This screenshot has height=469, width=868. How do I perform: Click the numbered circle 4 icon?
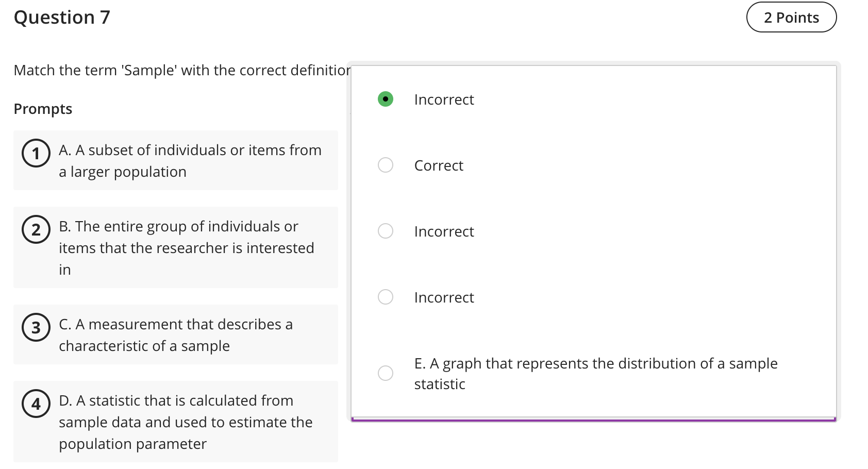35,404
